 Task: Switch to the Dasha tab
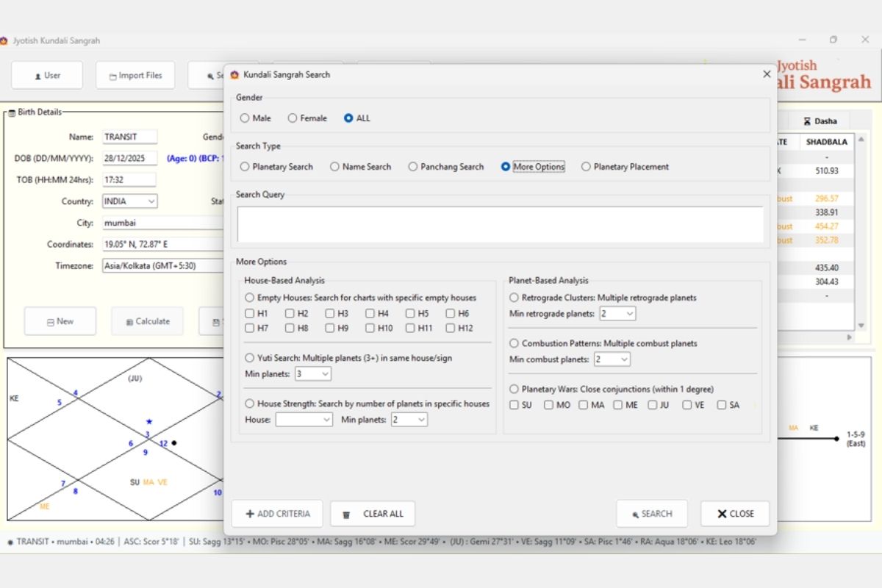tap(820, 121)
